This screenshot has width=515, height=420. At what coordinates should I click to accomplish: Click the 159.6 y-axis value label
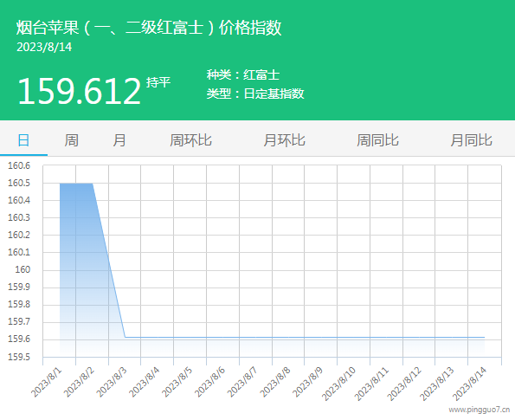(x=19, y=339)
